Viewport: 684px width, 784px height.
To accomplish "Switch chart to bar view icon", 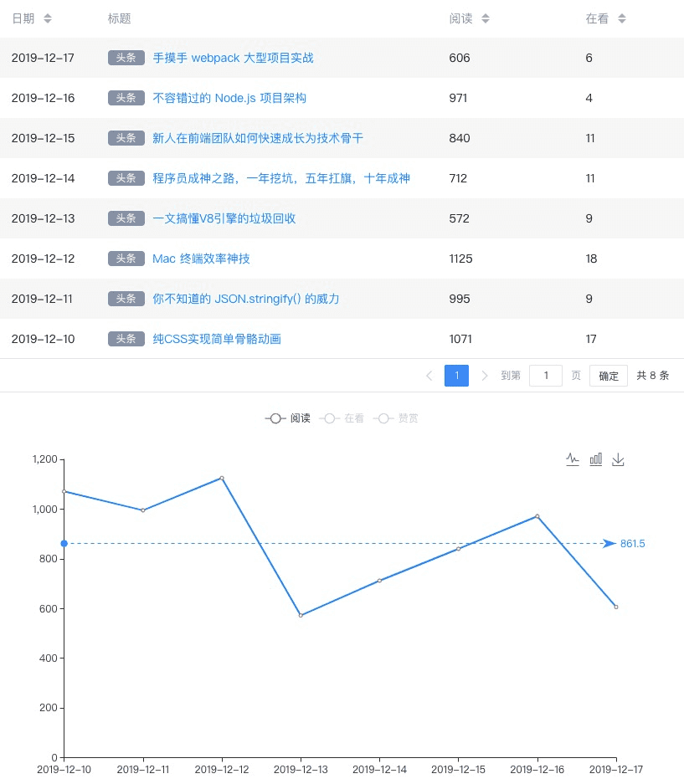I will [595, 459].
